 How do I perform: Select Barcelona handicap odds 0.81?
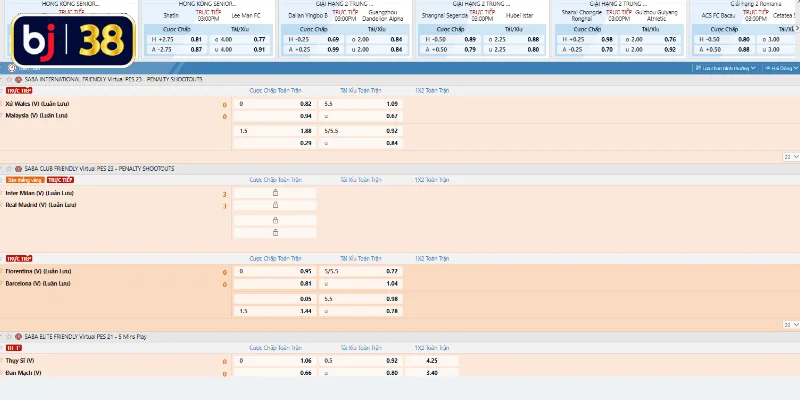[x=274, y=284]
